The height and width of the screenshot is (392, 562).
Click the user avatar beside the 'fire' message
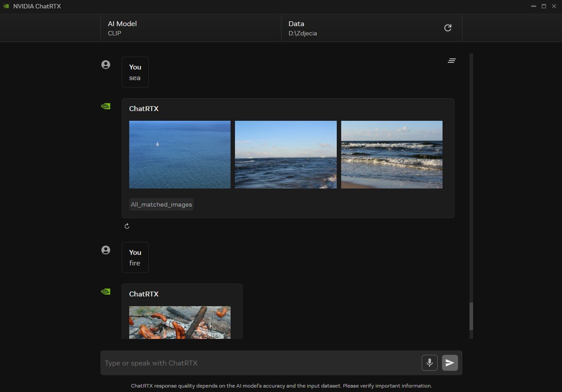click(105, 250)
